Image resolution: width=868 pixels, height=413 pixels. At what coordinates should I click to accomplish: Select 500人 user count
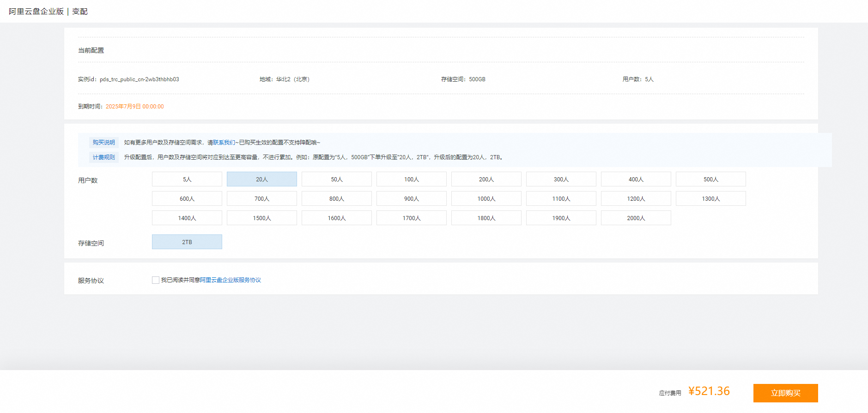[711, 179]
